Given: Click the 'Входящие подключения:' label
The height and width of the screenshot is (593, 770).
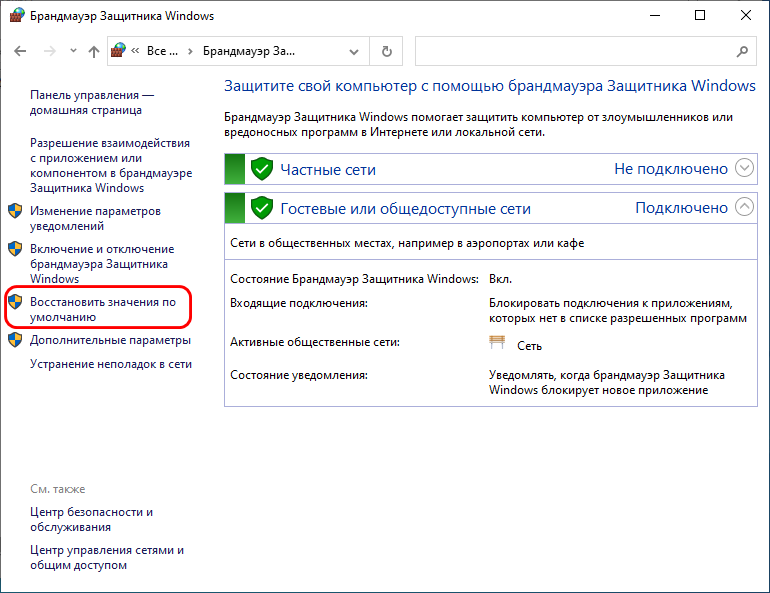Looking at the screenshot, I should pyautogui.click(x=299, y=303).
